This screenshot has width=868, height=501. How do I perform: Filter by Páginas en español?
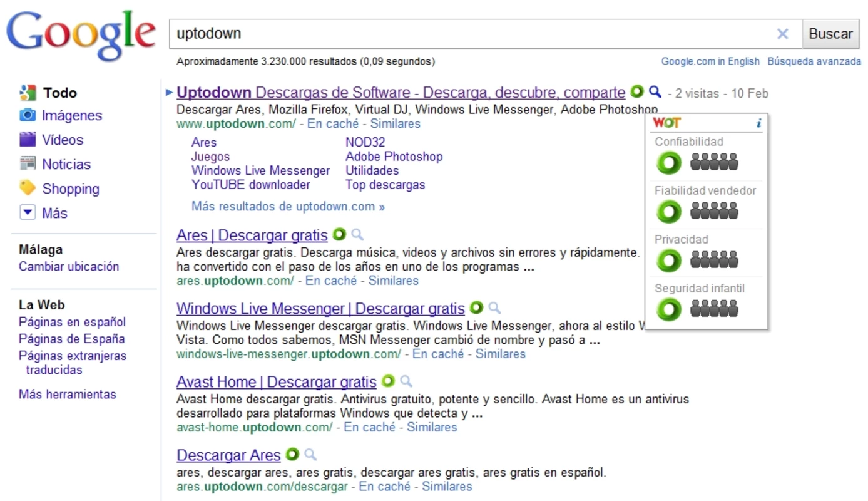(x=72, y=322)
